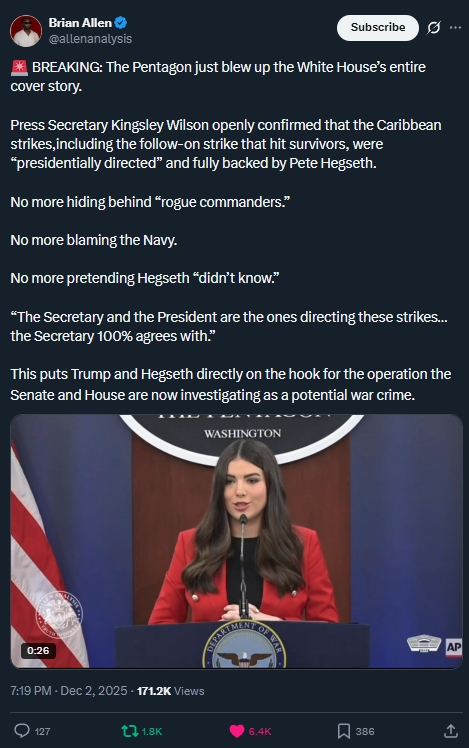Open the three-dot more options menu

coord(456,28)
